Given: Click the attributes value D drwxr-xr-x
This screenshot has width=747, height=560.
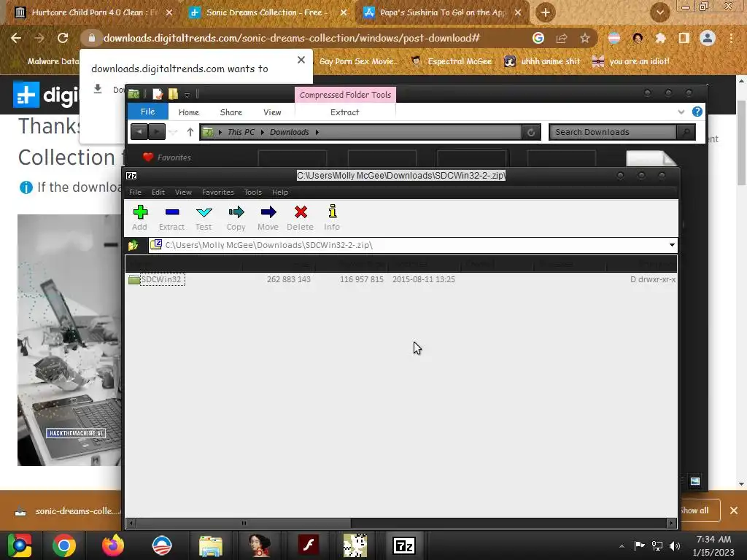Looking at the screenshot, I should point(653,279).
